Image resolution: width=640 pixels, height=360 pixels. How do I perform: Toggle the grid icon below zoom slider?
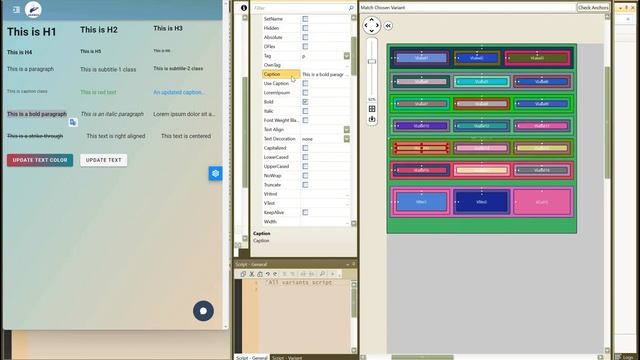pos(372,109)
